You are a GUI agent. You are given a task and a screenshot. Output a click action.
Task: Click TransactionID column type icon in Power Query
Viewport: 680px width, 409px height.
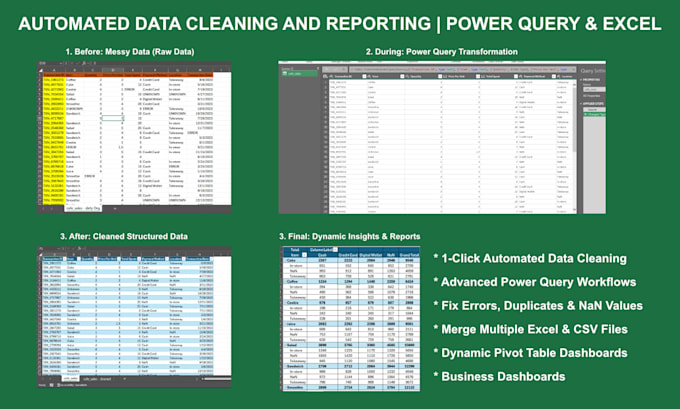click(330, 76)
